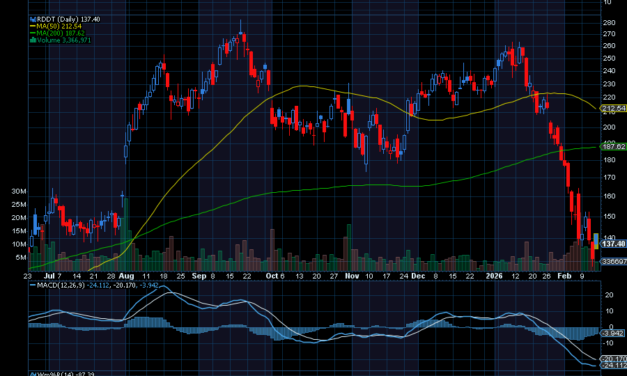
Task: Select the 'MA(200) 187.62' legend entry
Action: [x=60, y=33]
